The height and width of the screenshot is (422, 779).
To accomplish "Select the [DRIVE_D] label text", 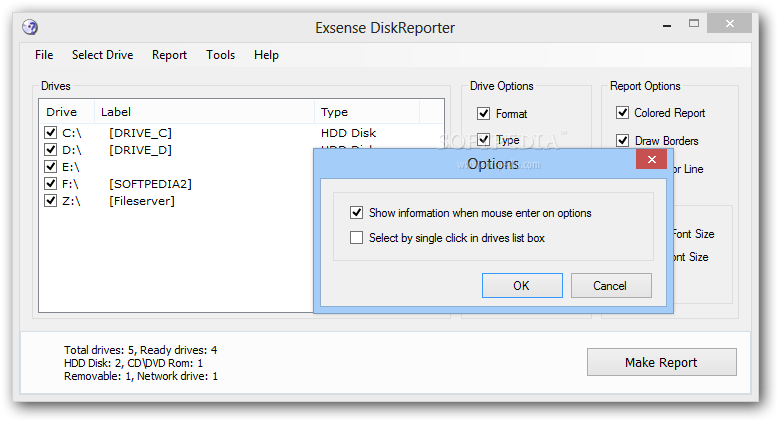I will click(x=141, y=150).
